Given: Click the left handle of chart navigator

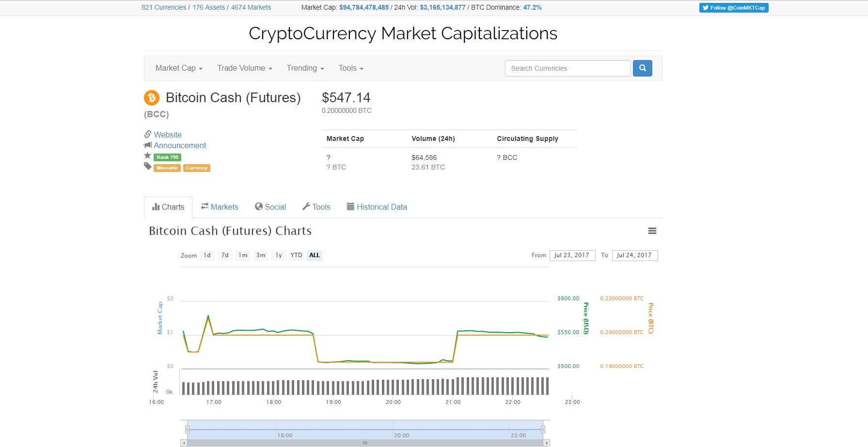Looking at the screenshot, I should click(187, 430).
